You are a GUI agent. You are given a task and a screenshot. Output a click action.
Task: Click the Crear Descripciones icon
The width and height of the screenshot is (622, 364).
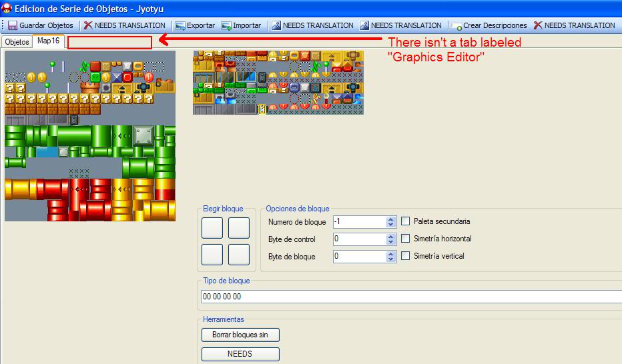pos(456,26)
